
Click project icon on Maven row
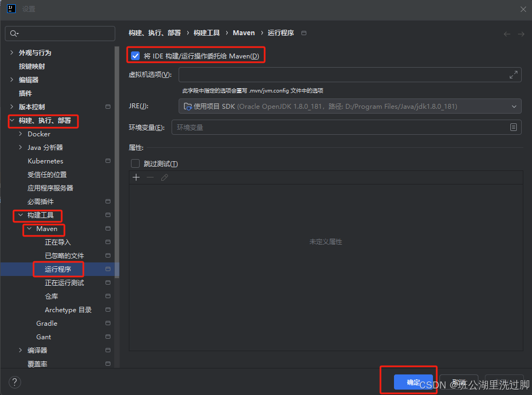click(x=108, y=228)
